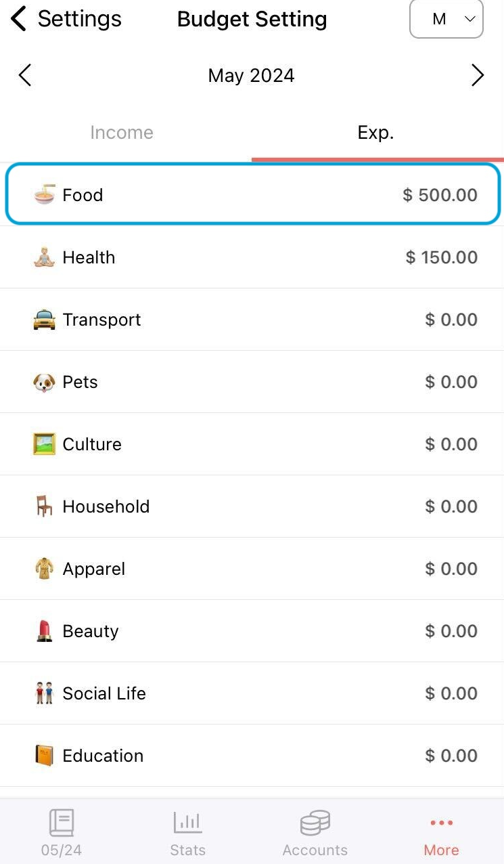Viewport: 504px width, 864px height.
Task: Select the Exp. tab
Action: [375, 133]
